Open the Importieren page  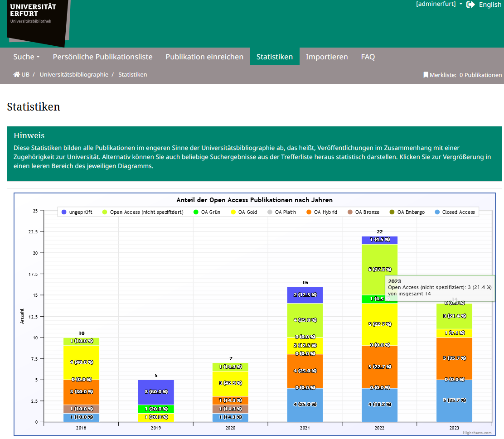[x=327, y=57]
